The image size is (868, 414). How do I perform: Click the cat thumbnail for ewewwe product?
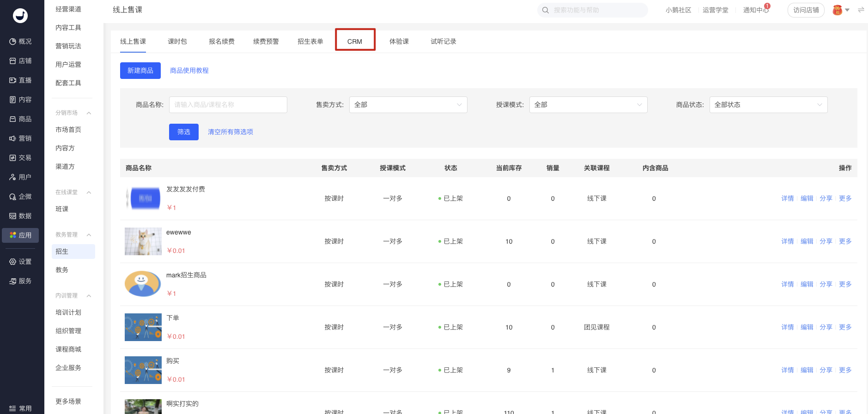[143, 241]
